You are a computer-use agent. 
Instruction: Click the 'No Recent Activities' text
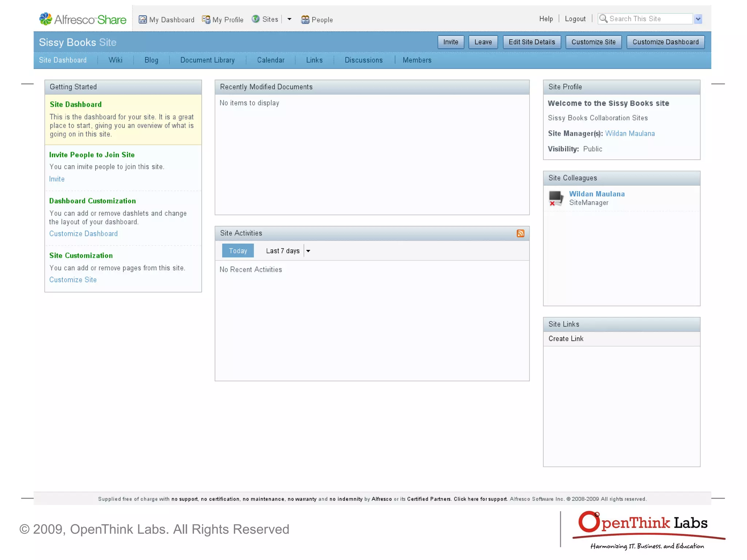point(251,270)
